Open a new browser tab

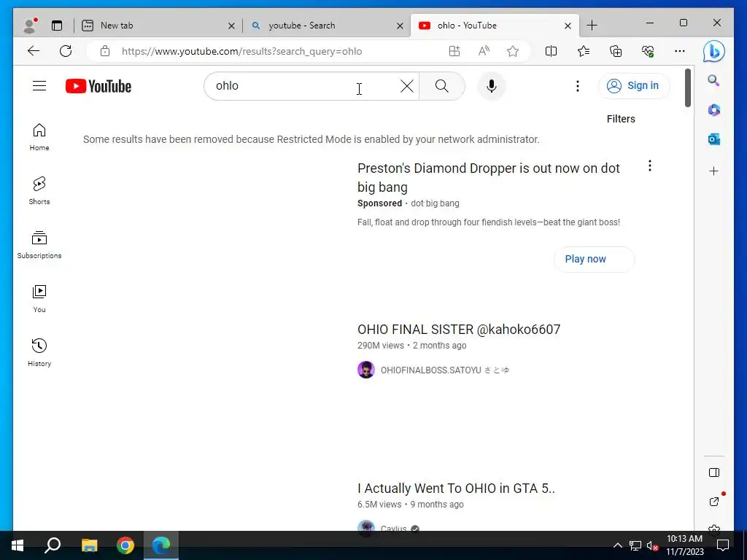click(592, 26)
